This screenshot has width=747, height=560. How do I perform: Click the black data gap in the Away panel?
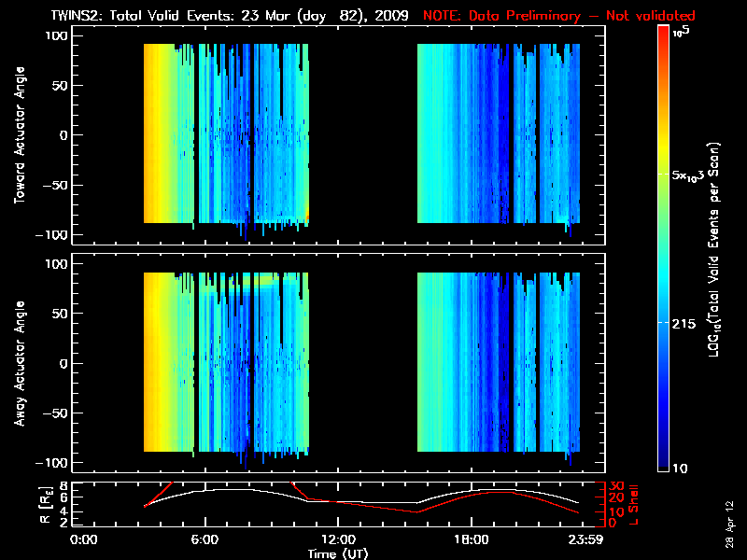pos(362,364)
